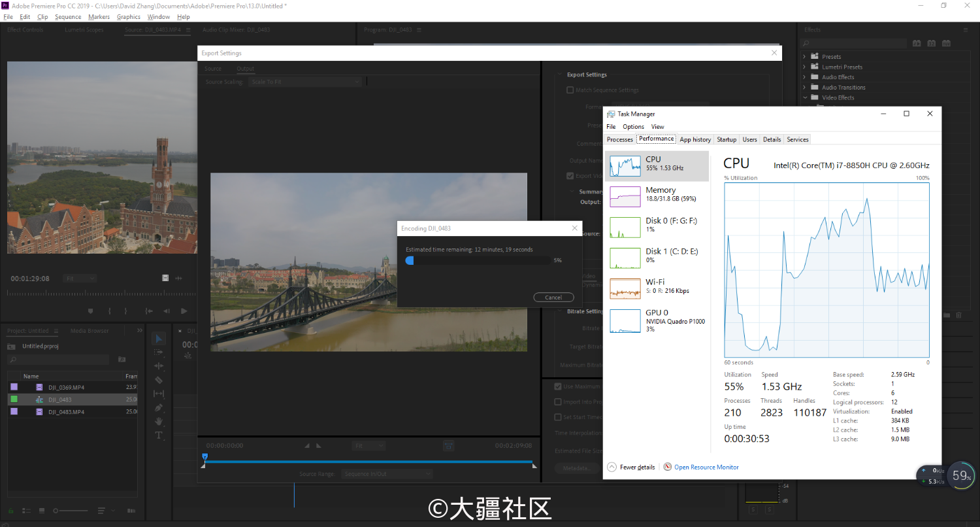The image size is (980, 527).
Task: Select Memory in Task Manager sidebar
Action: pos(657,195)
